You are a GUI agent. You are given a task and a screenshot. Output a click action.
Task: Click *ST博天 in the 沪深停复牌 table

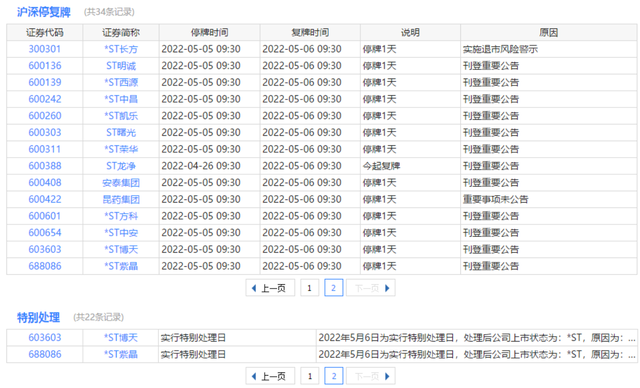(121, 250)
